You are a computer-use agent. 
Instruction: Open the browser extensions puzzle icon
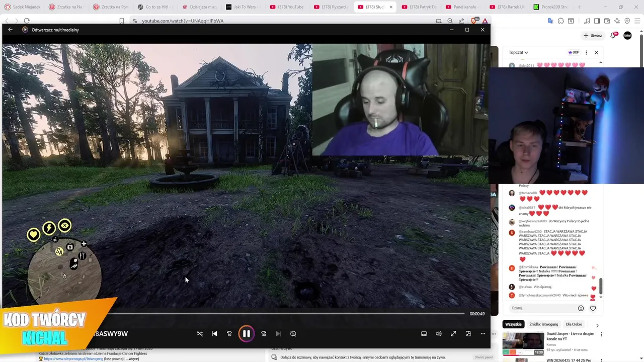(560, 21)
